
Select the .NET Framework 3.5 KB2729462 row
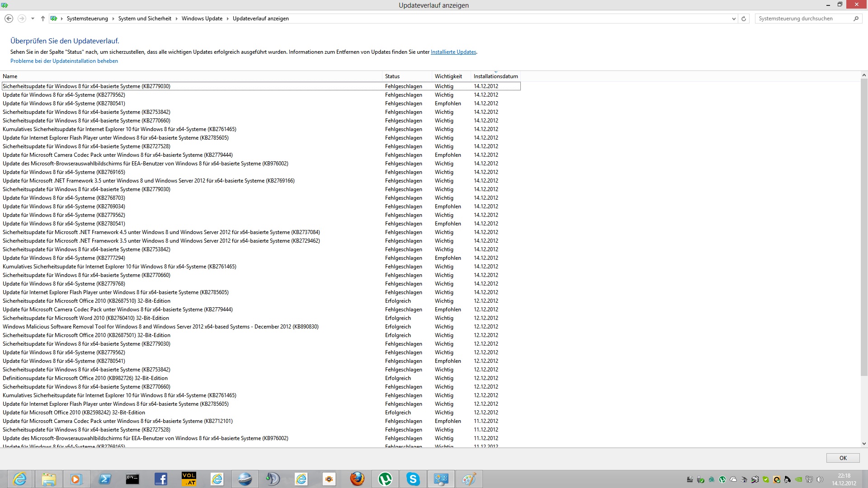[x=261, y=241]
